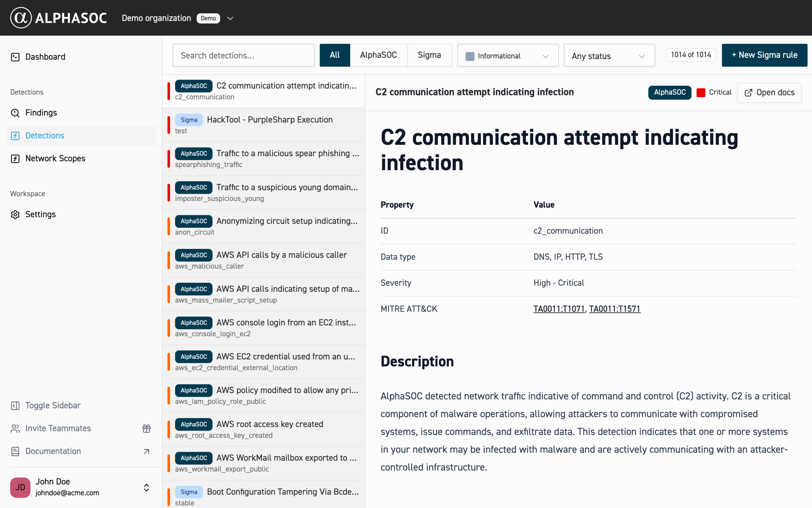Click the gift icon beside Invite Teammates

(147, 428)
